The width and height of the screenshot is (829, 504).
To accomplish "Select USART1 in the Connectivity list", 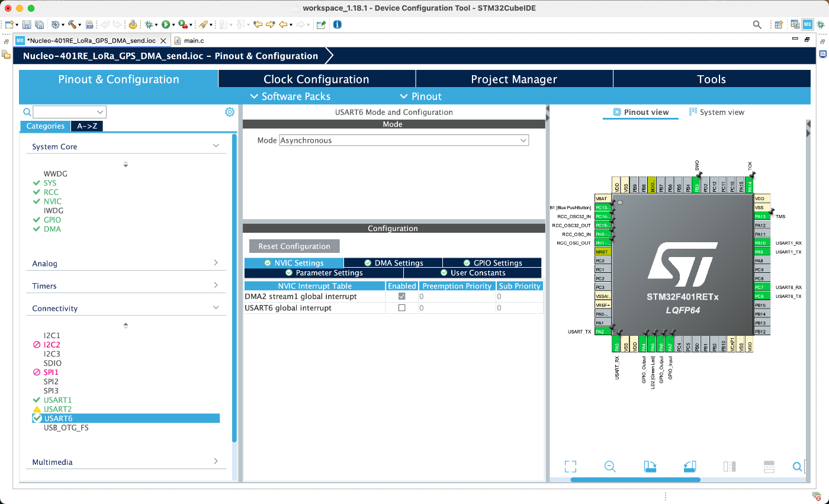I will click(x=57, y=400).
